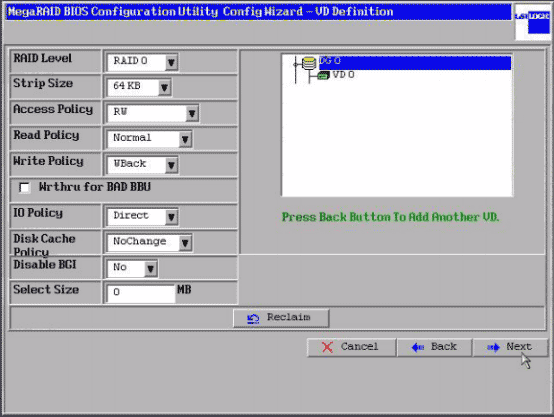Click the VD 0 virtual drive icon

[x=323, y=75]
